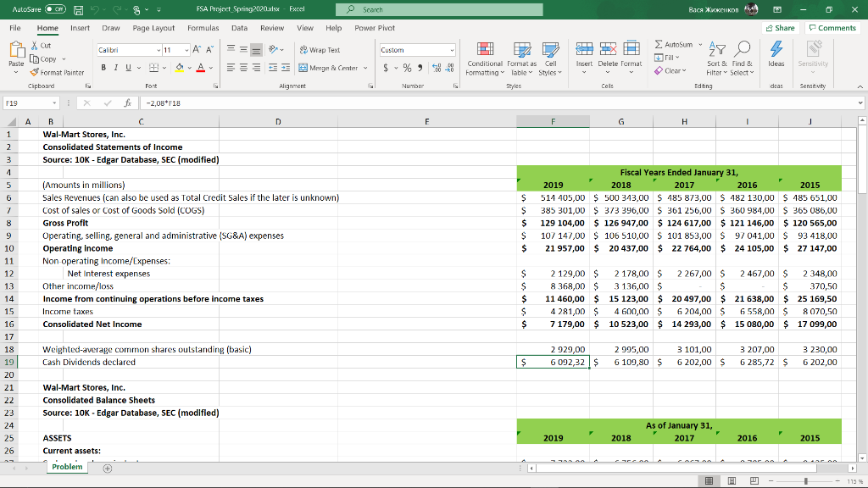Select the Problem sheet tab
This screenshot has width=868, height=488.
(67, 467)
